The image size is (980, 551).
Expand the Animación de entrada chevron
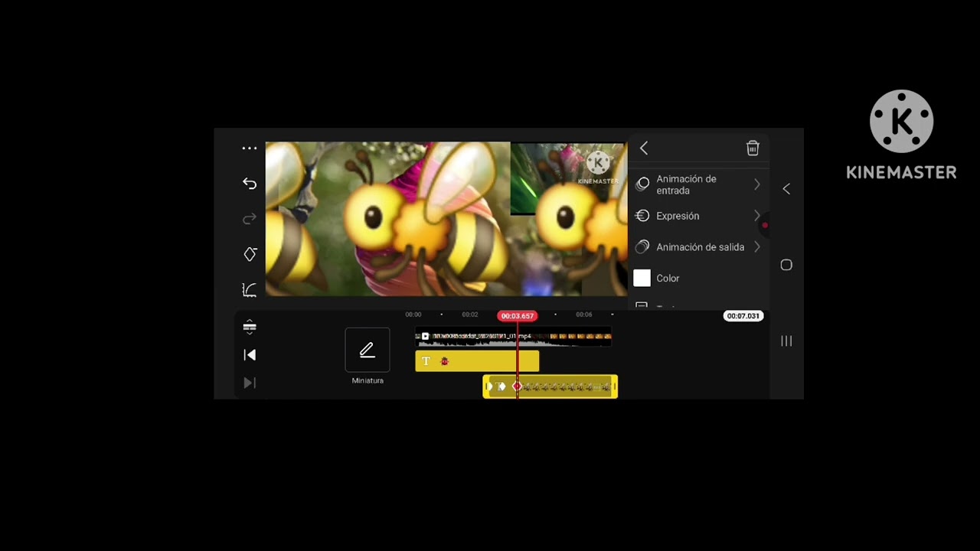756,184
